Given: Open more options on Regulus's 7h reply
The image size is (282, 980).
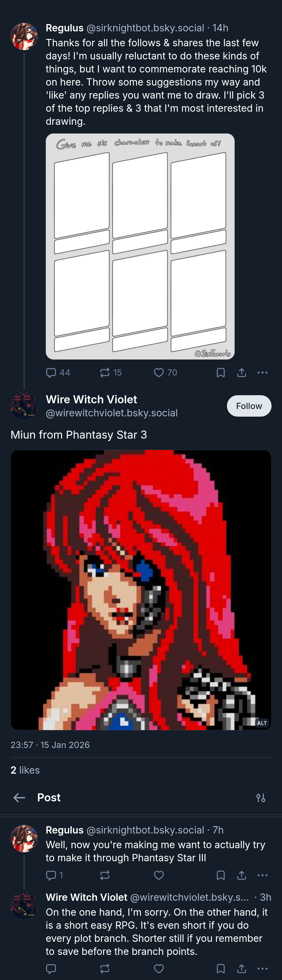Looking at the screenshot, I should point(262,875).
